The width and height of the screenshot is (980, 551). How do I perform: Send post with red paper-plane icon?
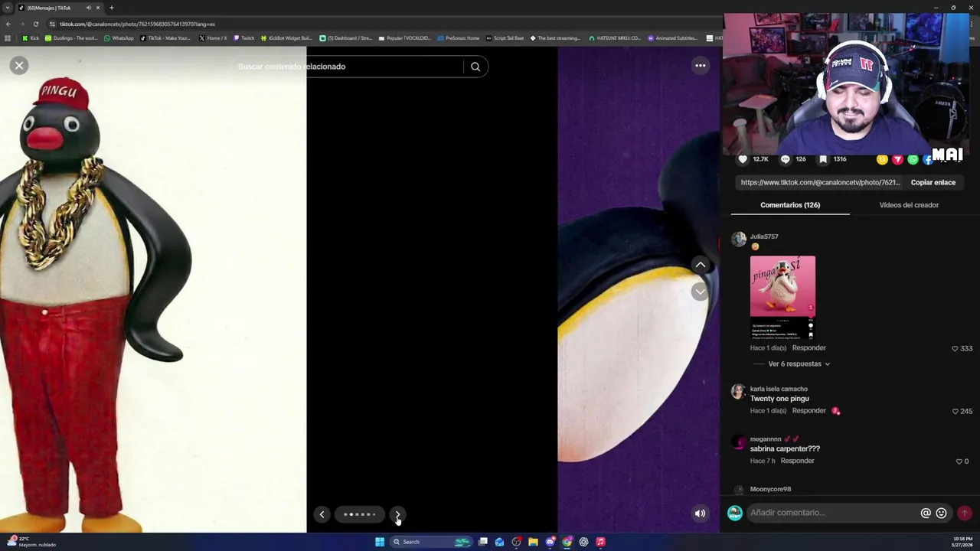pos(897,159)
